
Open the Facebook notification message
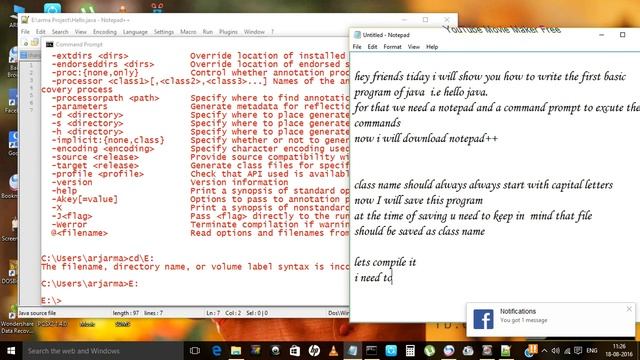pos(550,319)
